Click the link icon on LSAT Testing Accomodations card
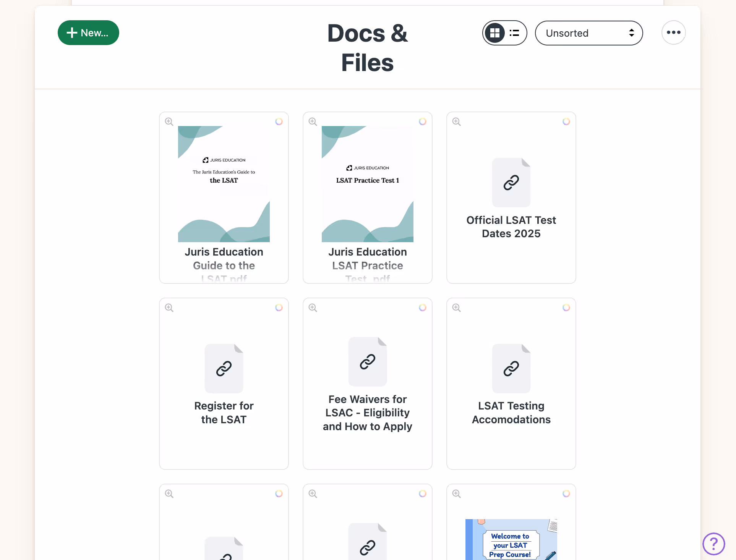The image size is (736, 560). pyautogui.click(x=511, y=368)
